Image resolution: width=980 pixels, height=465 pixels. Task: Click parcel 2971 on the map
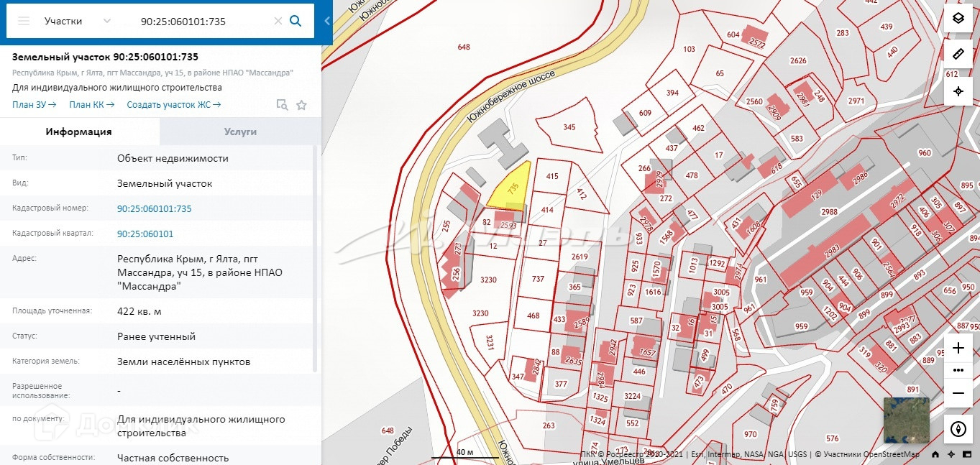(856, 101)
